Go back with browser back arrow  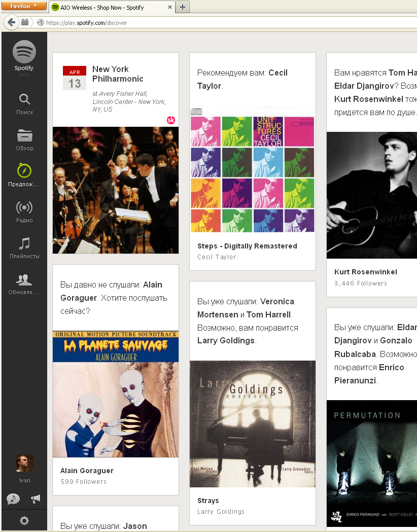pyautogui.click(x=12, y=23)
